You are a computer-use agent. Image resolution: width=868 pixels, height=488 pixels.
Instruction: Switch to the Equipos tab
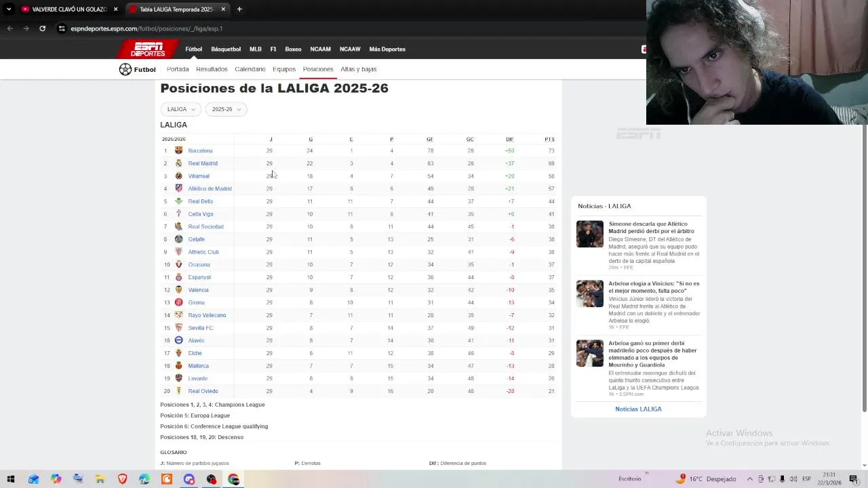coord(284,69)
